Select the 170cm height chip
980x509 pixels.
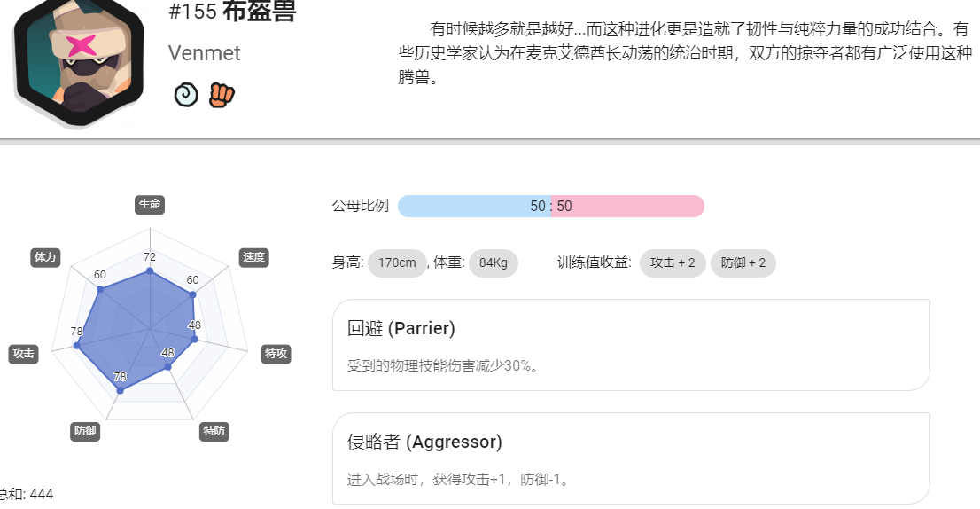397,262
